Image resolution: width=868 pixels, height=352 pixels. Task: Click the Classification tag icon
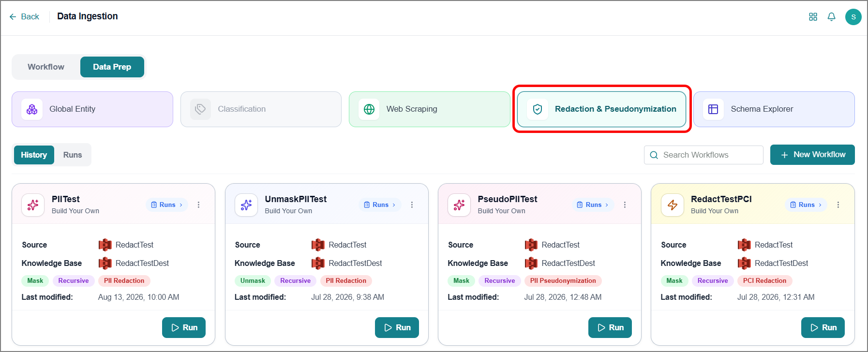click(x=200, y=109)
